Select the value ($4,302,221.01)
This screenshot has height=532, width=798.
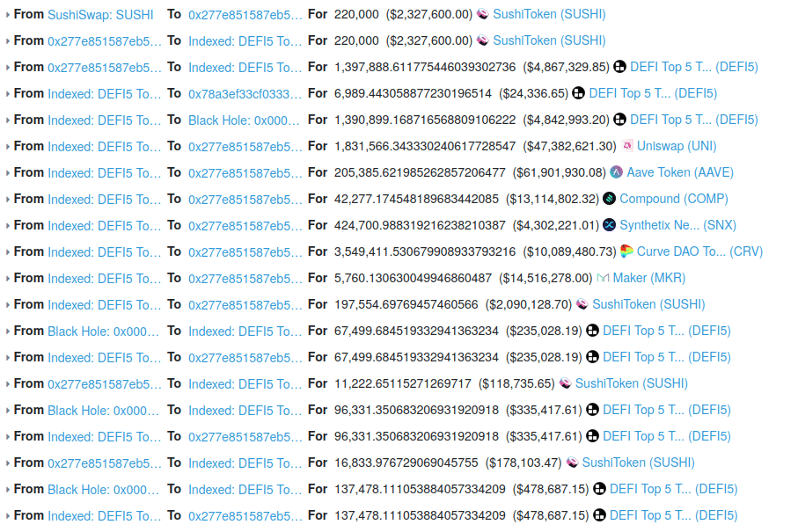click(x=556, y=226)
